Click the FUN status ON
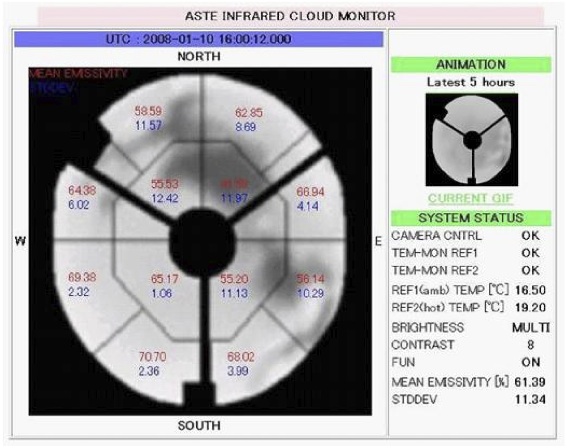This screenshot has height=448, width=567. (x=530, y=362)
